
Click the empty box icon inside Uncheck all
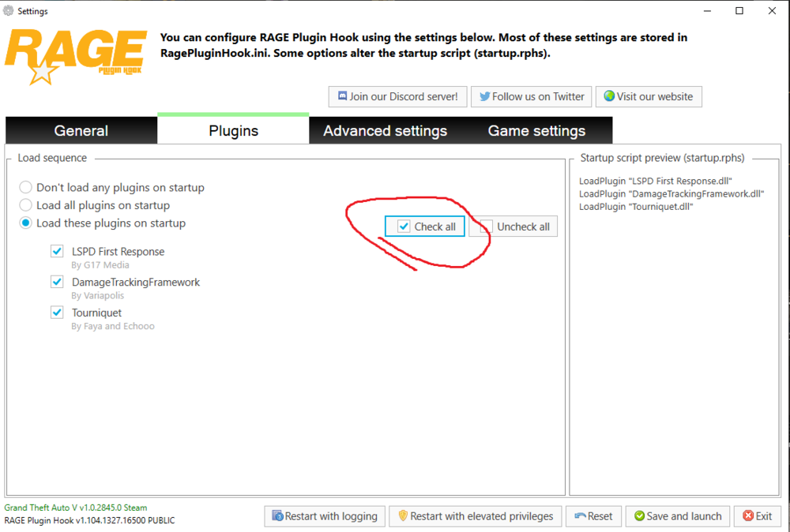click(486, 227)
